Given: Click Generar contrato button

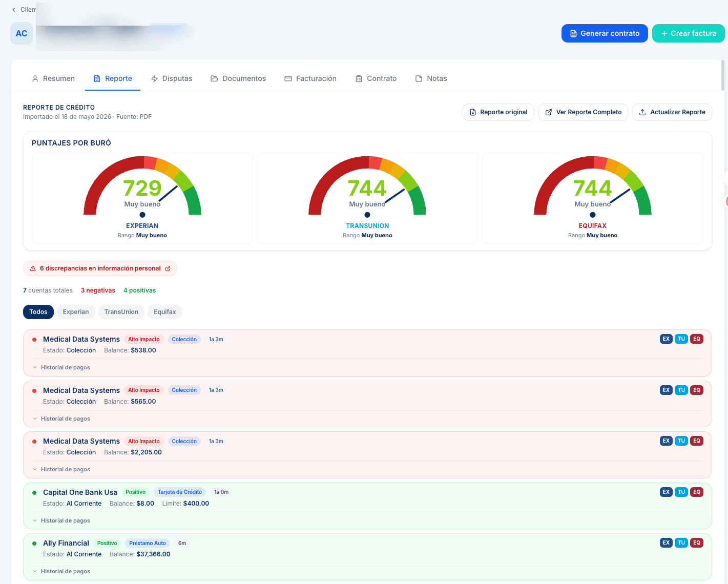Looking at the screenshot, I should pyautogui.click(x=605, y=33).
